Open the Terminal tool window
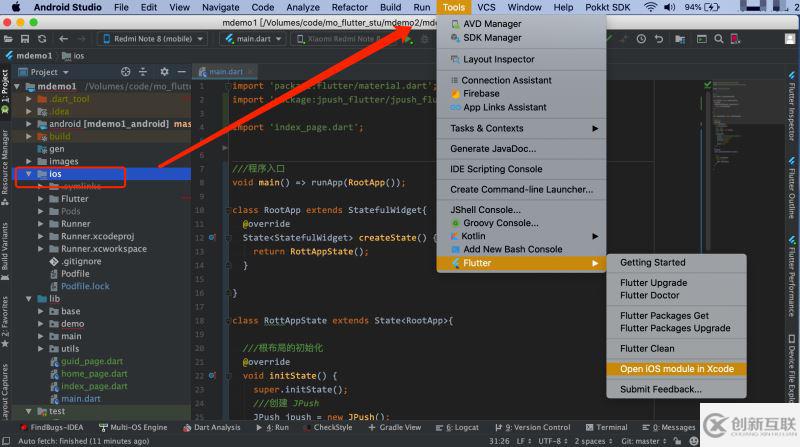This screenshot has width=800, height=447. [611, 427]
